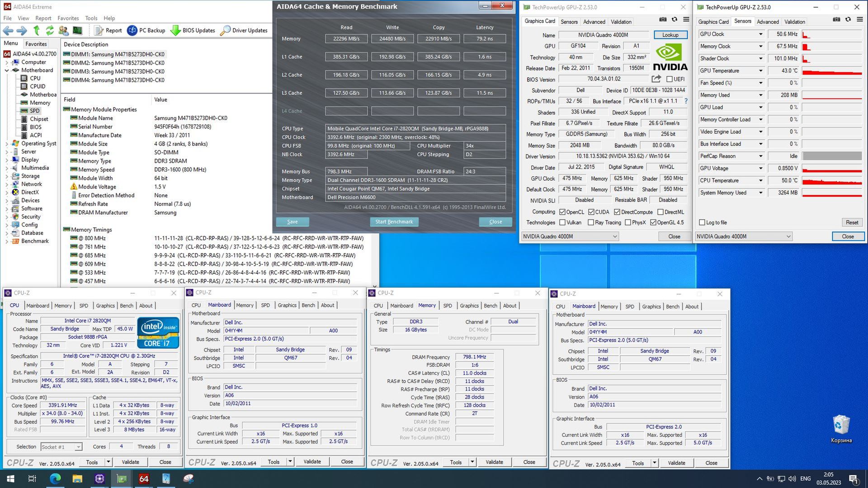
Task: Select the Recycle Bin desktop icon
Action: 841,429
